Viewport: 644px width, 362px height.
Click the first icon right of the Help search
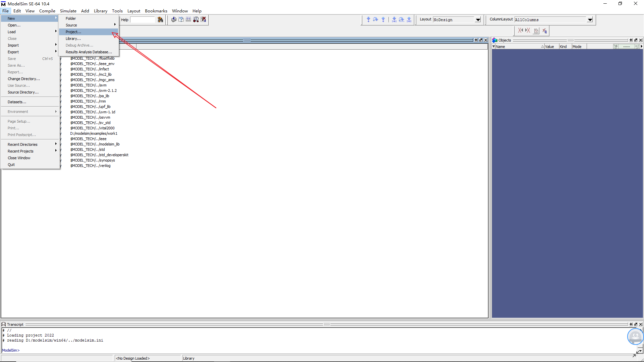(174, 20)
